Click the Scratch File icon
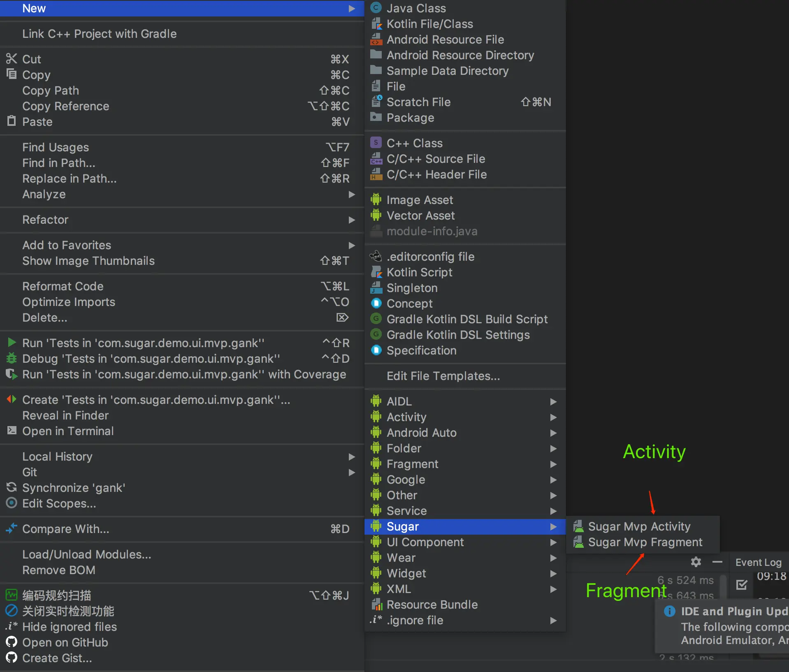Screen dimensions: 789x672 (376, 102)
